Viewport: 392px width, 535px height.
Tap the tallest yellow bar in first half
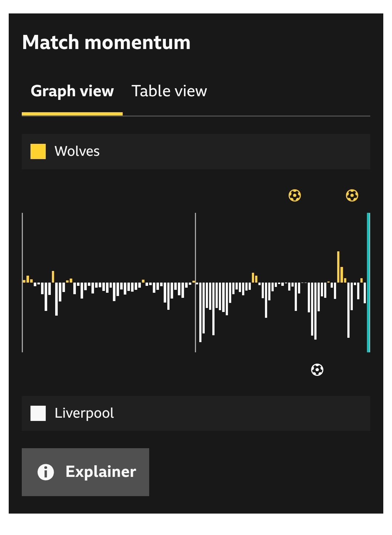pyautogui.click(x=53, y=277)
